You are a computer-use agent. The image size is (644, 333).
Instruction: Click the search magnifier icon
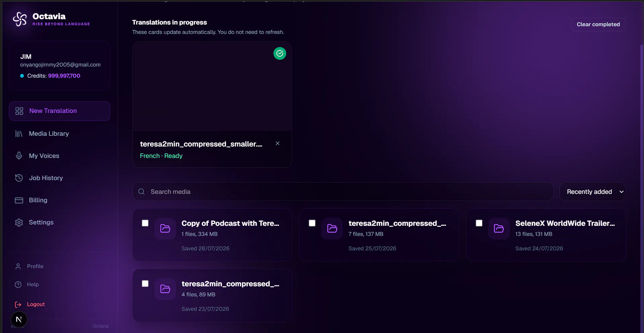tap(141, 192)
